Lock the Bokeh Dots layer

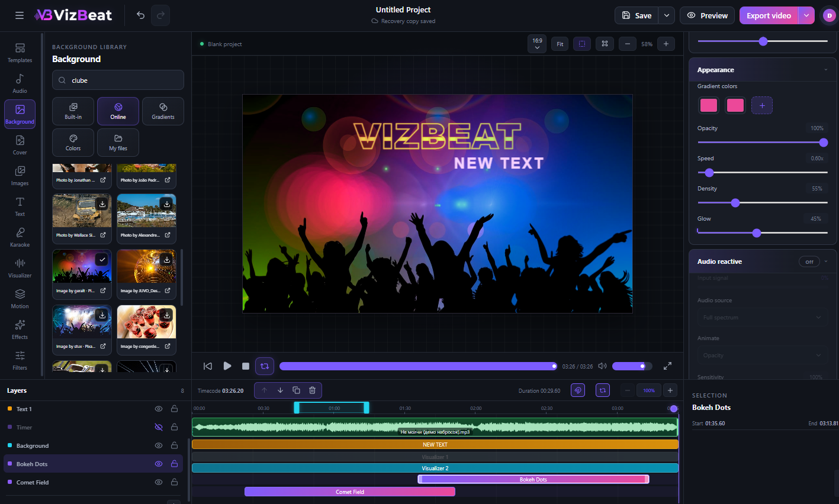[174, 464]
